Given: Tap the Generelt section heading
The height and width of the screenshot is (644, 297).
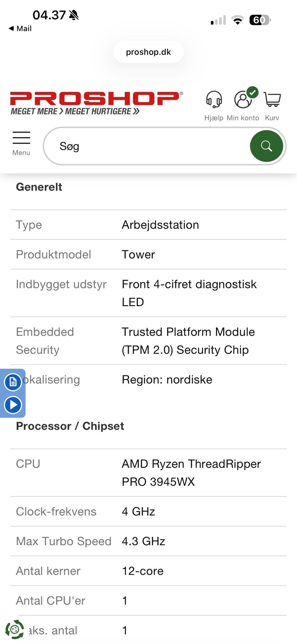Looking at the screenshot, I should (39, 187).
